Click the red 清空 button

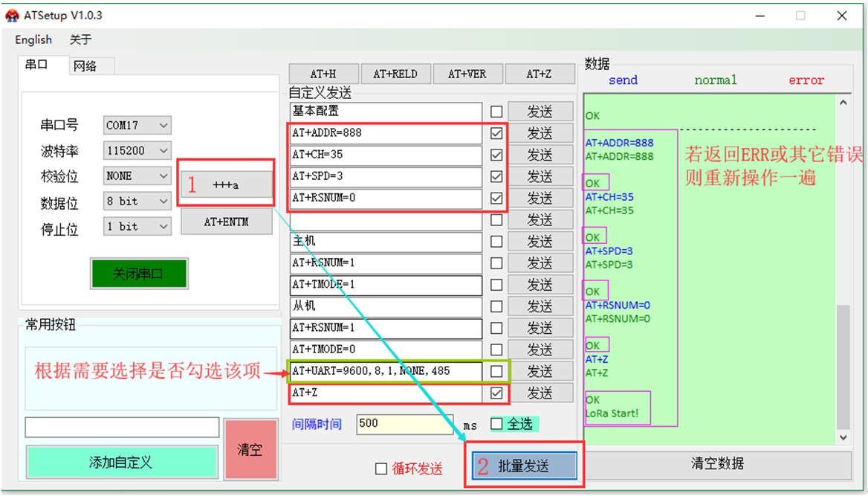click(250, 449)
